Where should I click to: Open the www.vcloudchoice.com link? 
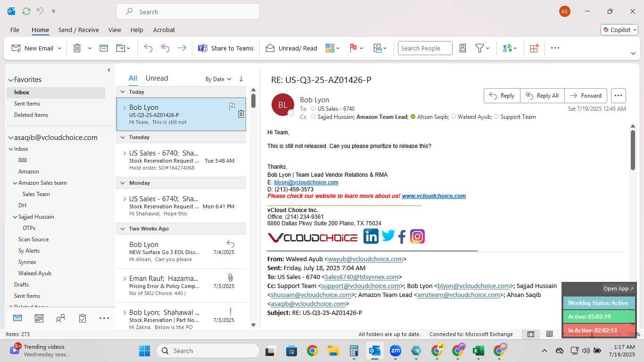434,196
